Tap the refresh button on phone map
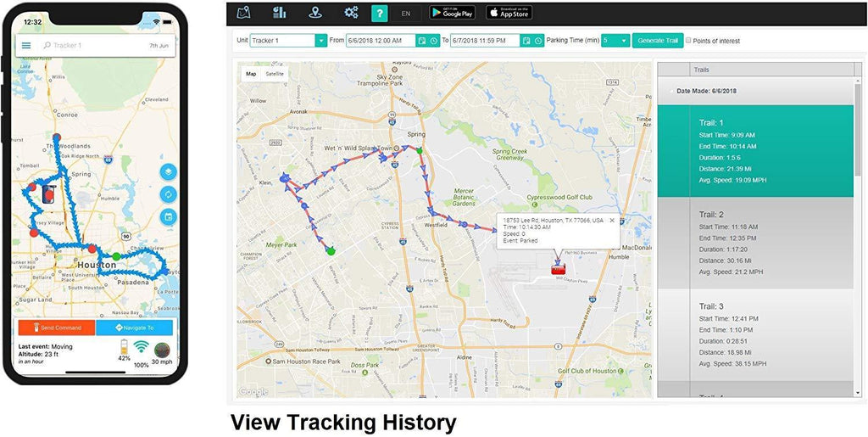Viewport: 868px width, 437px height. (168, 194)
